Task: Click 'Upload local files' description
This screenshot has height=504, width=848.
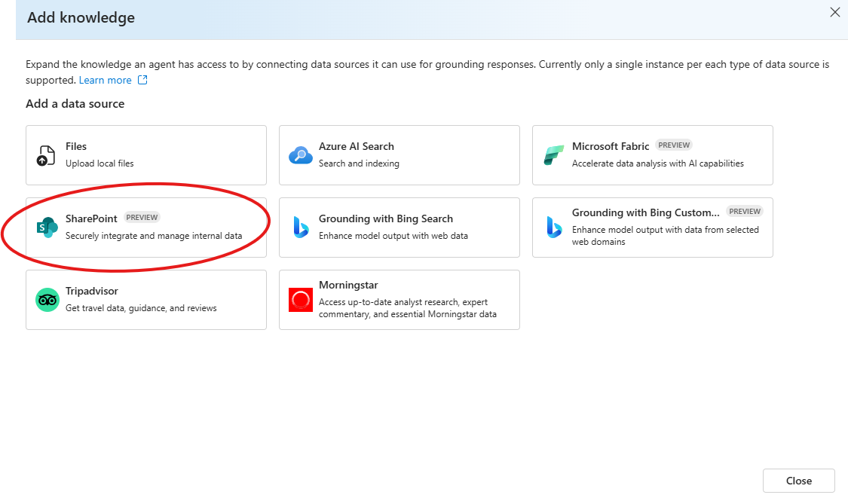Action: click(99, 163)
